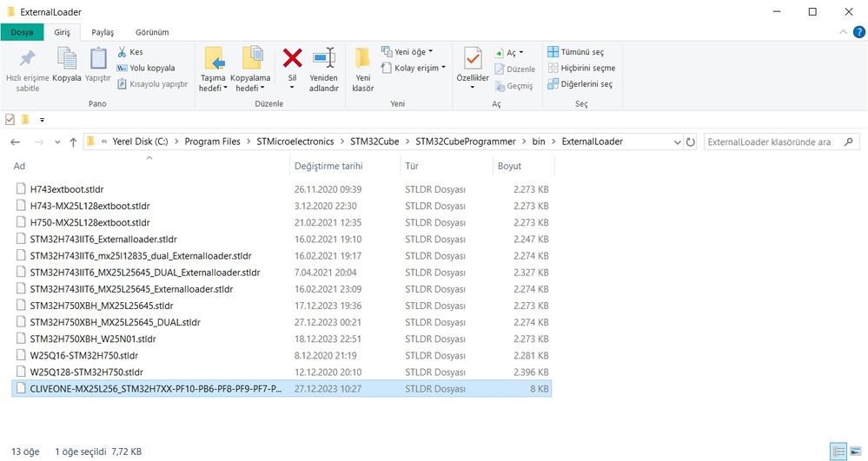Click STM32Cube breadcrumb segment
This screenshot has height=461, width=868.
point(374,142)
